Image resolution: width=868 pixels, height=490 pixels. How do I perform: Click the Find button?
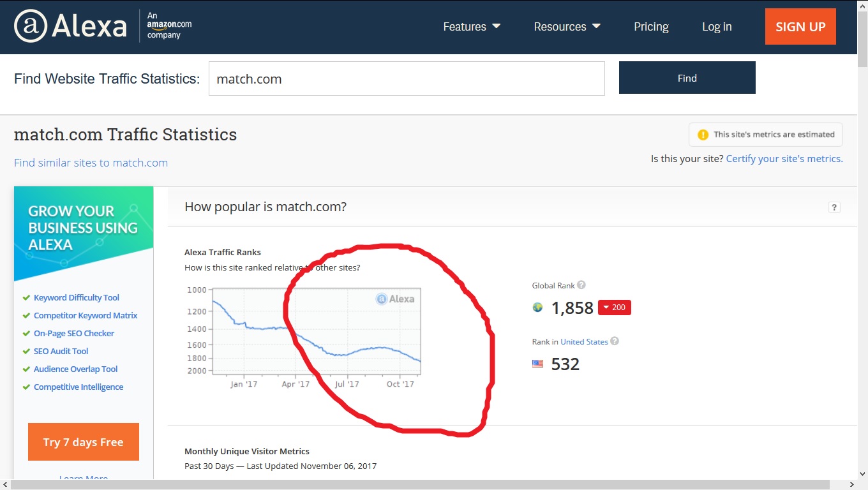pyautogui.click(x=687, y=78)
